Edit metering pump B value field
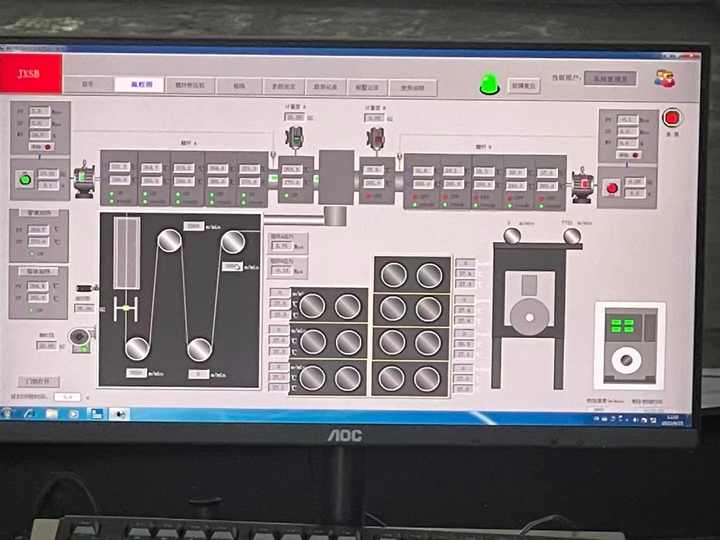Image resolution: width=720 pixels, height=540 pixels. [x=375, y=118]
